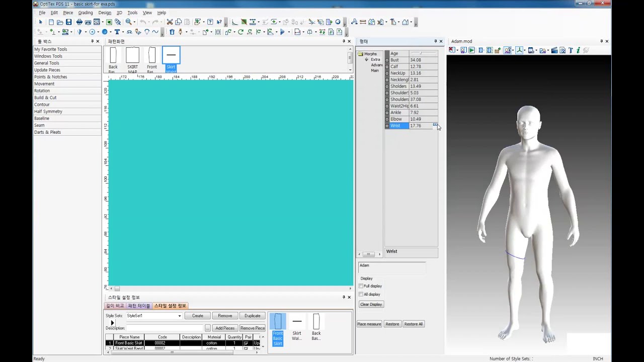Expand the Bust measurement row
The height and width of the screenshot is (362, 644).
point(387,60)
